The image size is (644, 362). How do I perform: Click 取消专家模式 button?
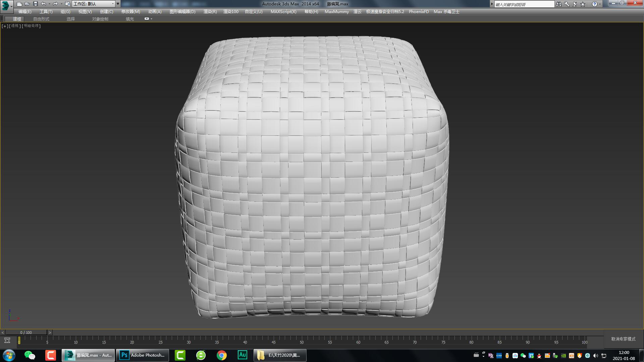pos(623,339)
